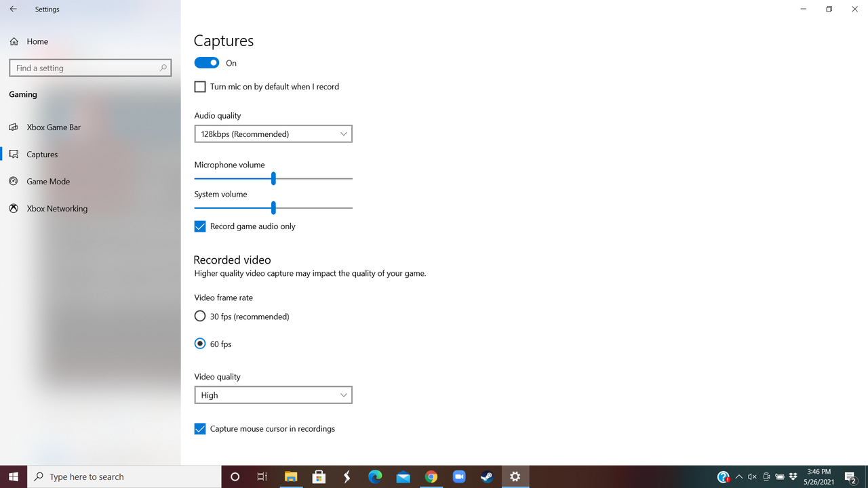Uncheck Capture mouse cursor in recordings

[200, 429]
